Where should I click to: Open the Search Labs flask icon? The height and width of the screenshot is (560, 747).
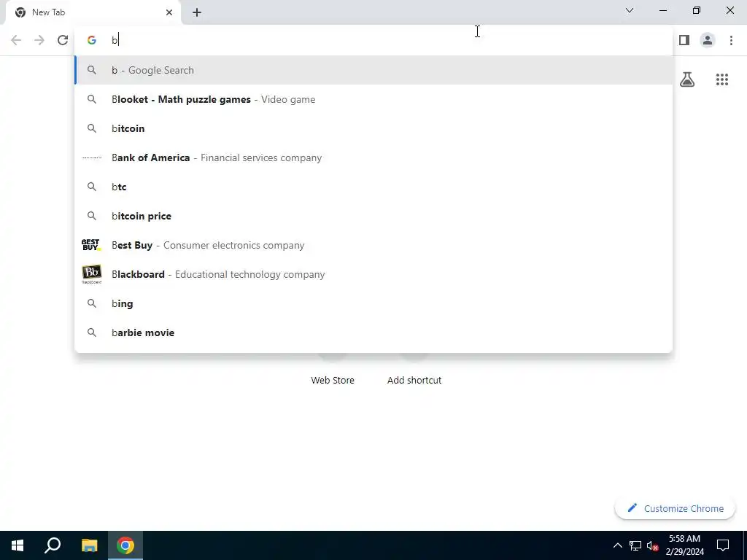(687, 79)
